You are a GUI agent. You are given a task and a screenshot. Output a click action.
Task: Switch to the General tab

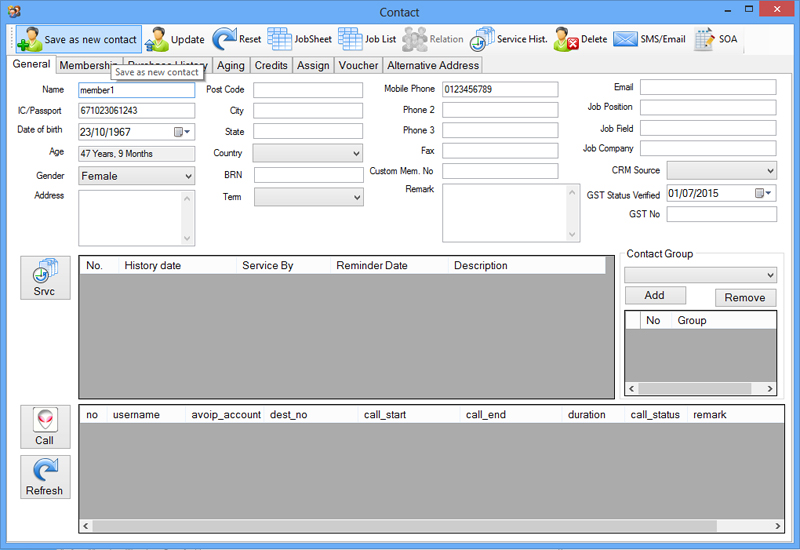[32, 64]
